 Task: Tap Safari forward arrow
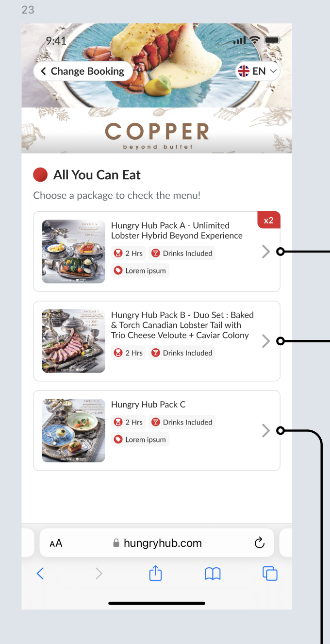point(99,574)
